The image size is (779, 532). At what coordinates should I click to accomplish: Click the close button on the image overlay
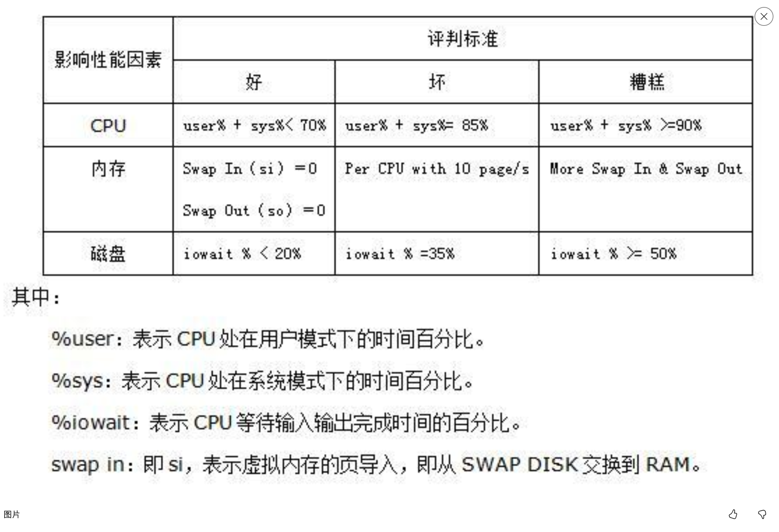click(764, 16)
